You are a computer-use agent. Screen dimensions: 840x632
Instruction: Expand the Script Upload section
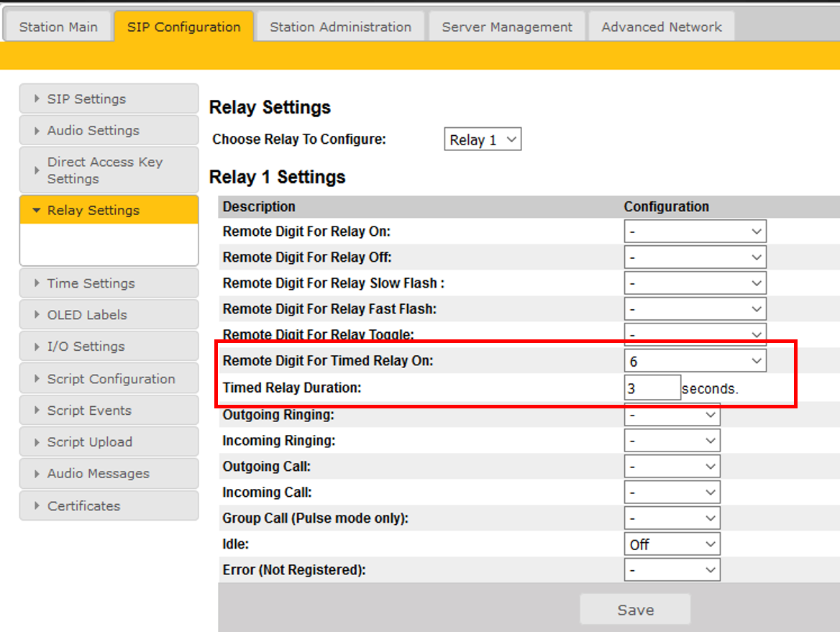[x=109, y=442]
